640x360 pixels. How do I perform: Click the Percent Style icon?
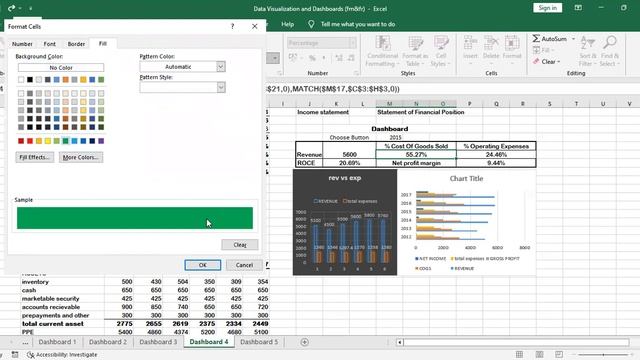click(312, 58)
